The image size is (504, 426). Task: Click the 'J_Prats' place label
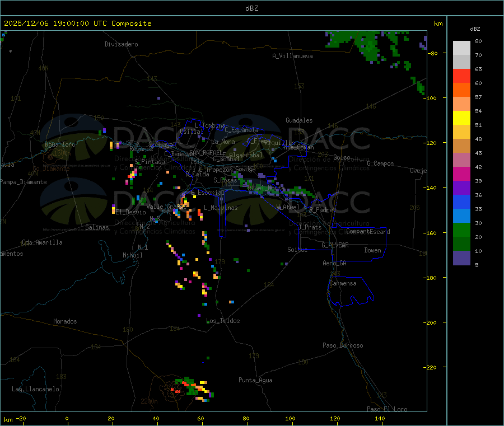point(310,227)
